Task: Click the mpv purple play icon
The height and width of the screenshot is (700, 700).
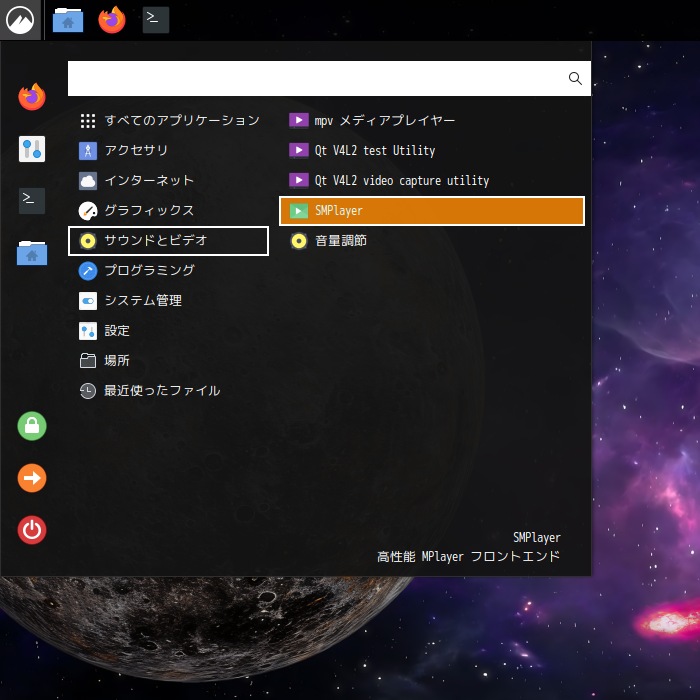Action: (x=299, y=121)
